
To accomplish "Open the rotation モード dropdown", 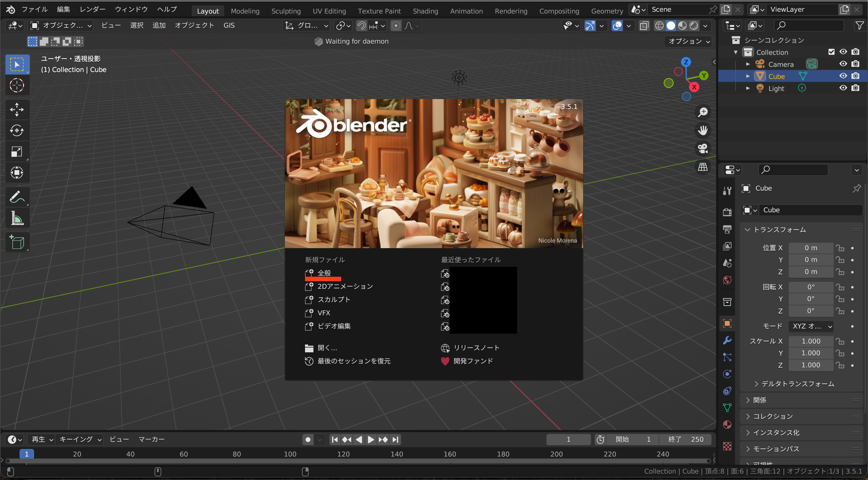I will point(811,326).
